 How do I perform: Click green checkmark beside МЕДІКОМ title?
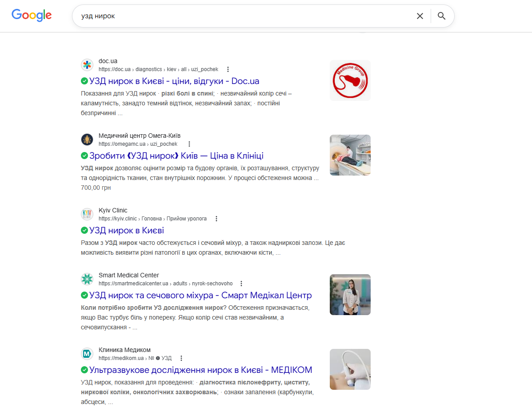click(x=84, y=370)
